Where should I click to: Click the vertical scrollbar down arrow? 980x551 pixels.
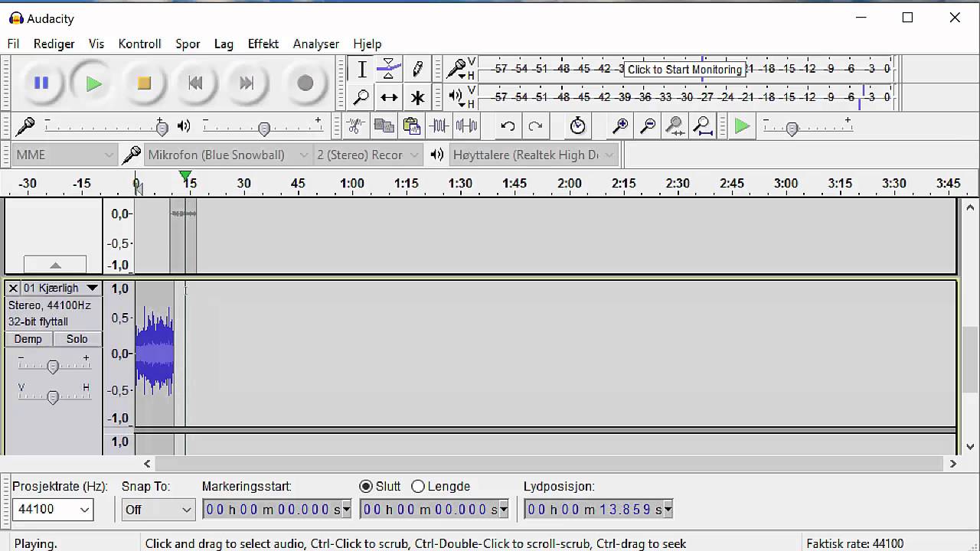click(970, 446)
